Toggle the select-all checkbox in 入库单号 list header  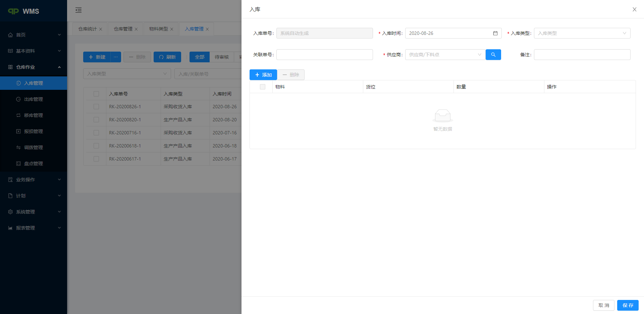[x=96, y=94]
